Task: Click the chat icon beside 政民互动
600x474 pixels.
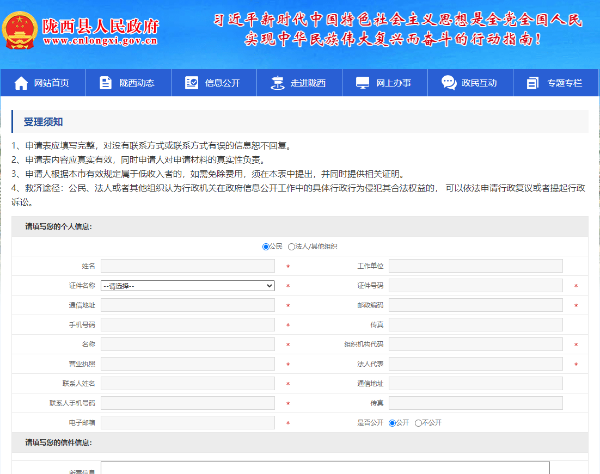Action: (447, 83)
